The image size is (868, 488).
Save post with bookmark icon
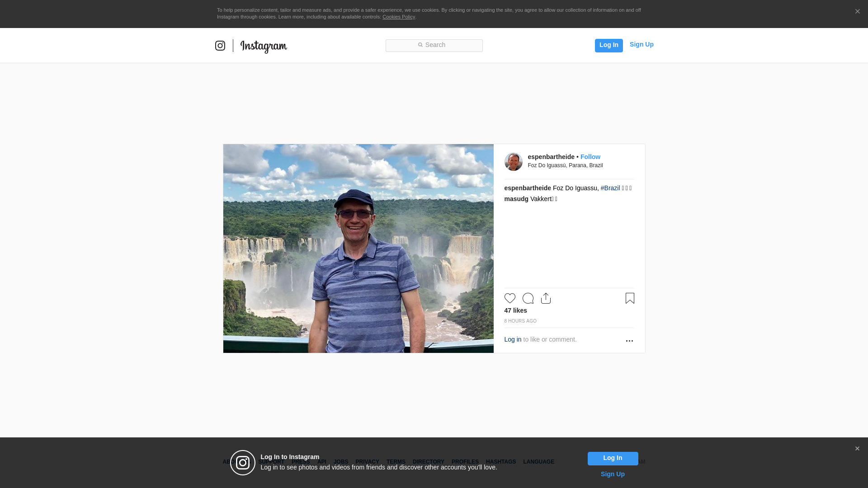tap(629, 298)
